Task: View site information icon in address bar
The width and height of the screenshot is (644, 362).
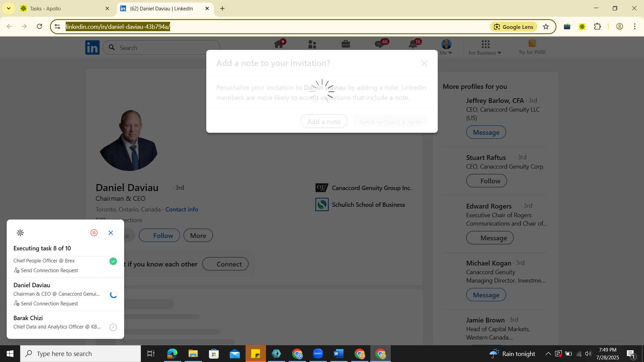Action: tap(57, 26)
